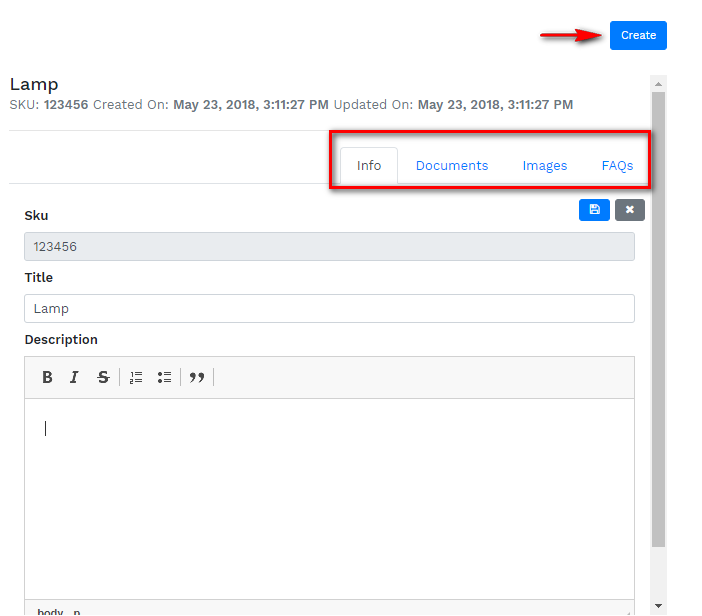The width and height of the screenshot is (702, 616).
Task: Click the vertical scrollbar thumb
Action: coord(658,320)
